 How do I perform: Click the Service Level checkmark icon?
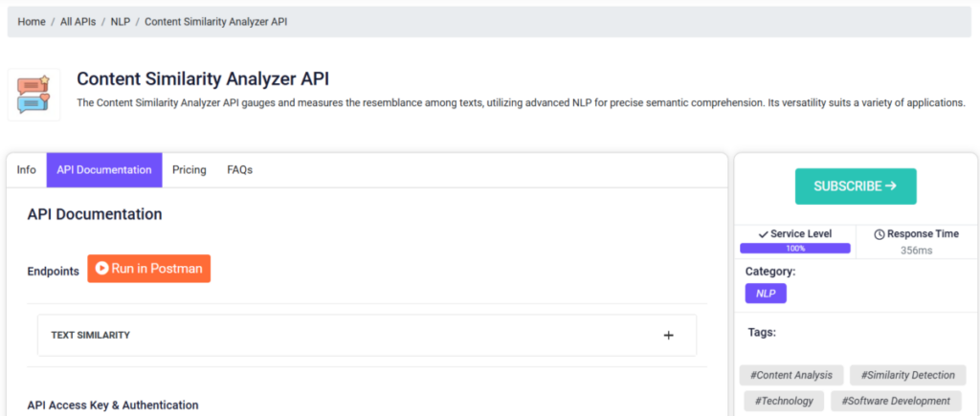pos(763,234)
